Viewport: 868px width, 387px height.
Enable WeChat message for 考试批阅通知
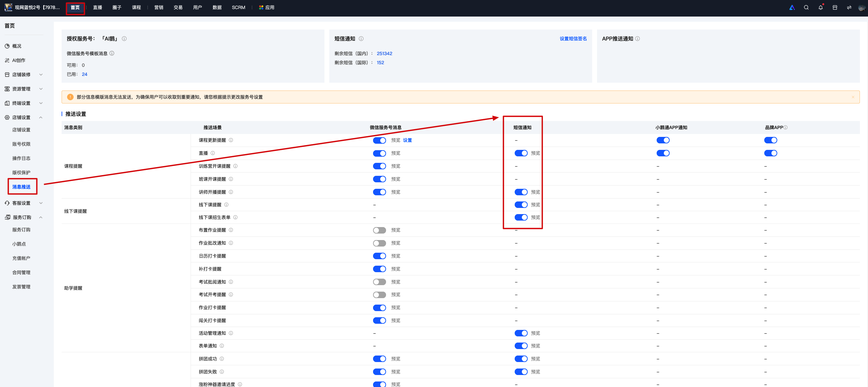[x=380, y=282]
